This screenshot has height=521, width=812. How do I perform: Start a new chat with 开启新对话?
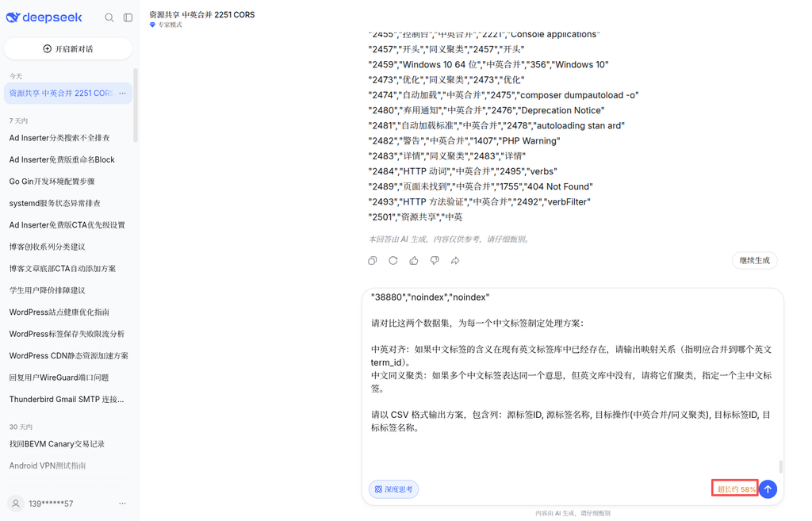point(68,48)
